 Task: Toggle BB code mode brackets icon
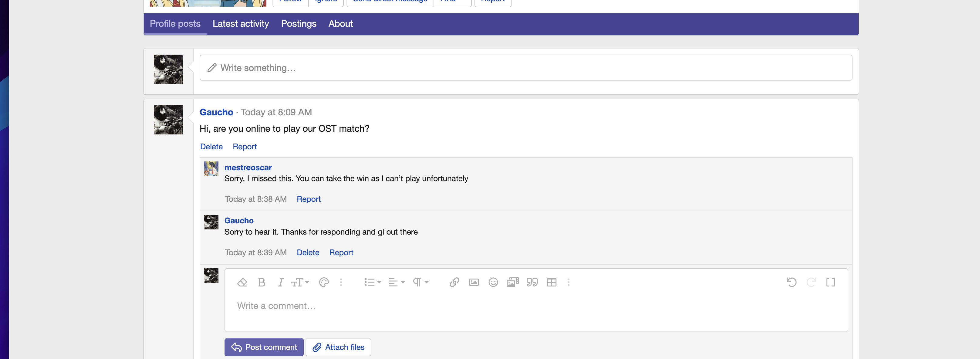[830, 282]
